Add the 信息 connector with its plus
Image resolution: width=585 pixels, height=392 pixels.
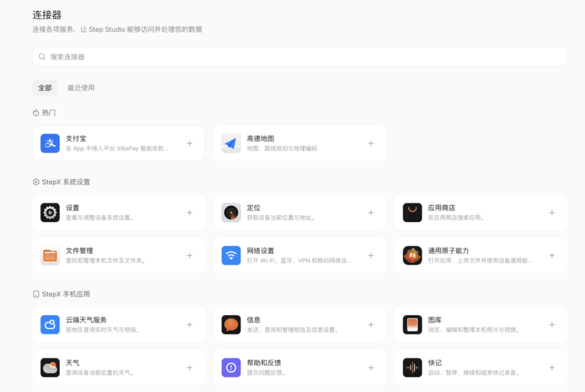point(371,324)
